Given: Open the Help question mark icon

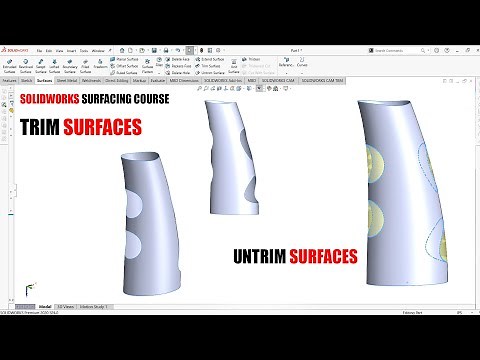Looking at the screenshot, I should [447, 50].
